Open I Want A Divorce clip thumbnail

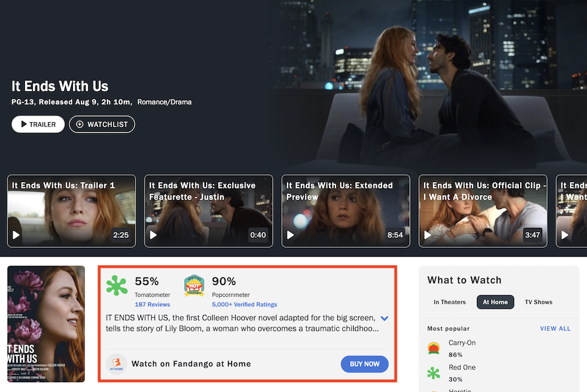tap(482, 211)
